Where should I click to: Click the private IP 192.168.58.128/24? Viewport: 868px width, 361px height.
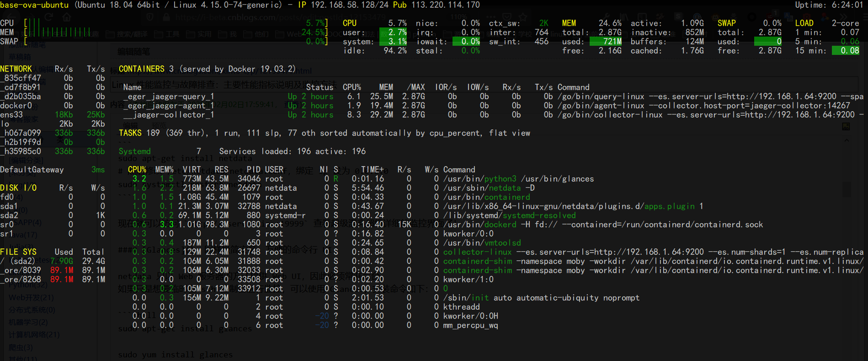point(350,5)
